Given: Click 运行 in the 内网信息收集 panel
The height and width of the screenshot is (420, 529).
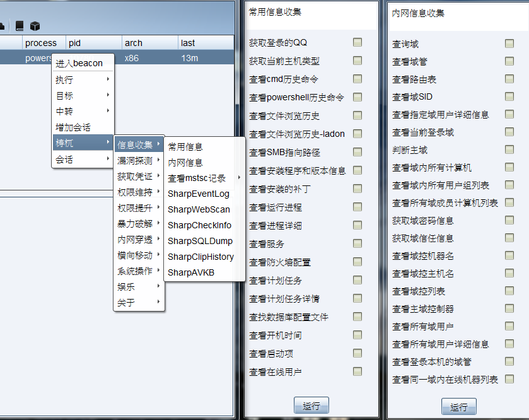Looking at the screenshot, I should (459, 407).
